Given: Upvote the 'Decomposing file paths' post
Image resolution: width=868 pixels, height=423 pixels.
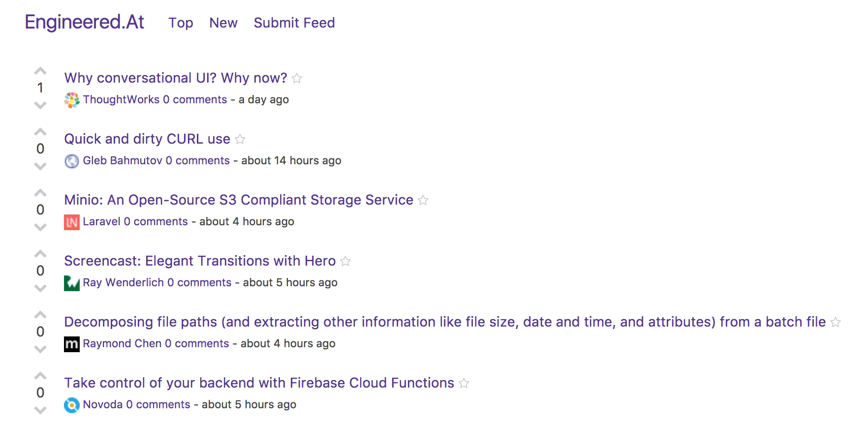Looking at the screenshot, I should (x=40, y=315).
